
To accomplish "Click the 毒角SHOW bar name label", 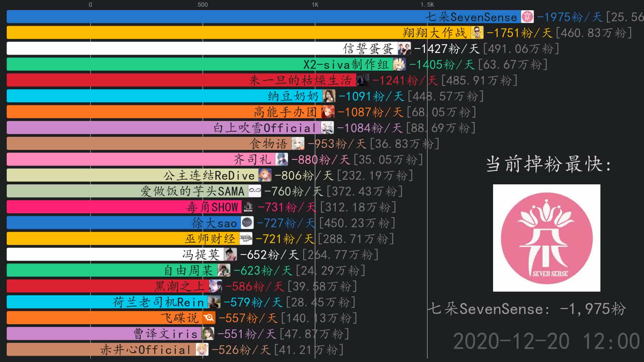I will pyautogui.click(x=212, y=207).
